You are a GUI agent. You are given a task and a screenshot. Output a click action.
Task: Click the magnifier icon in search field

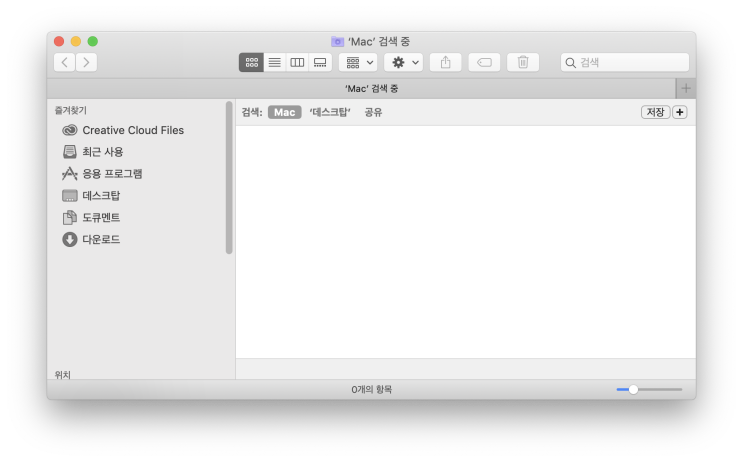(571, 63)
